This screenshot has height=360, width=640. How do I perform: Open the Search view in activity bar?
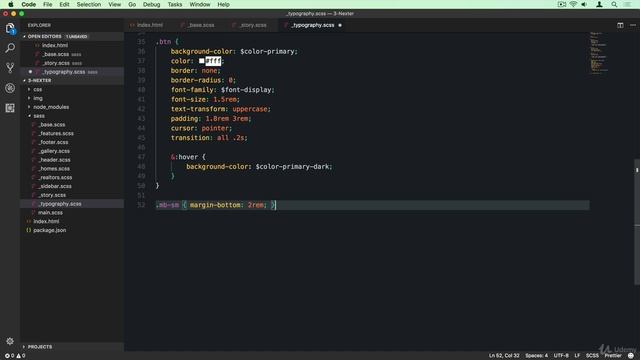point(10,48)
